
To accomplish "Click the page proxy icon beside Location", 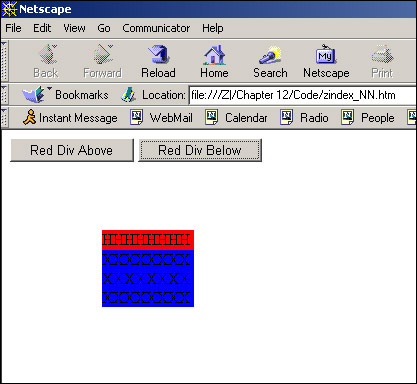I will coord(128,95).
